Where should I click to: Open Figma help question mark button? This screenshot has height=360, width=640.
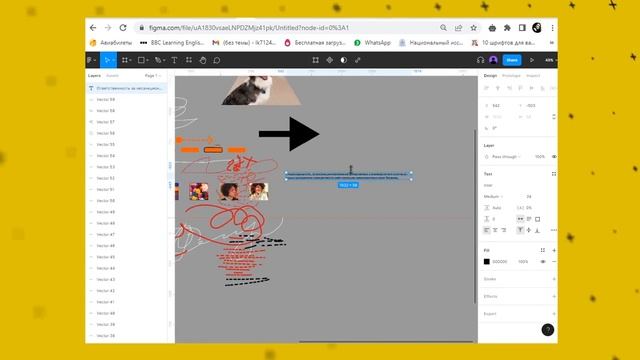pyautogui.click(x=548, y=329)
